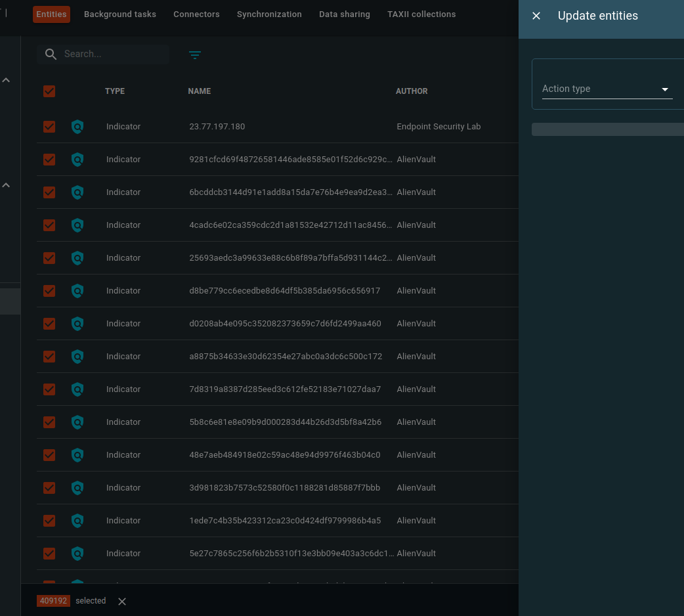
Task: Select the shield icon on the d8be779 indicator row
Action: tap(77, 291)
